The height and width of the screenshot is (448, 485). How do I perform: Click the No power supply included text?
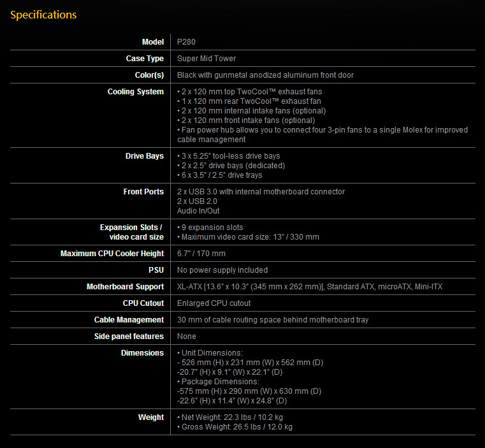(x=222, y=270)
